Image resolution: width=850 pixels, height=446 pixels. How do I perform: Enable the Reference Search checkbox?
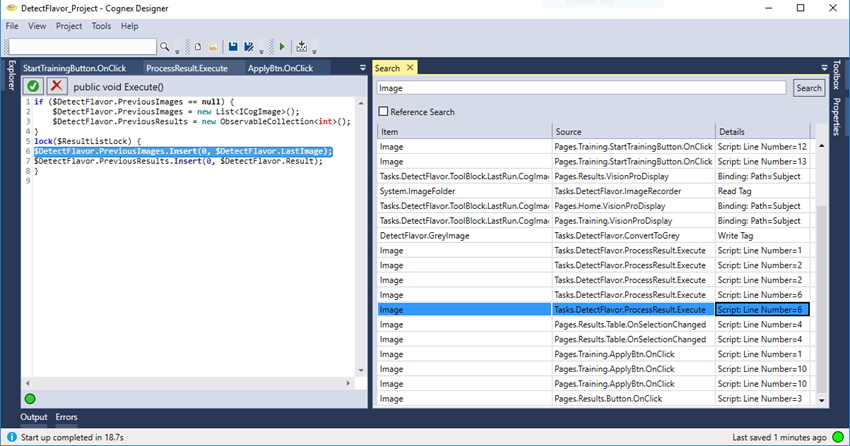[384, 112]
